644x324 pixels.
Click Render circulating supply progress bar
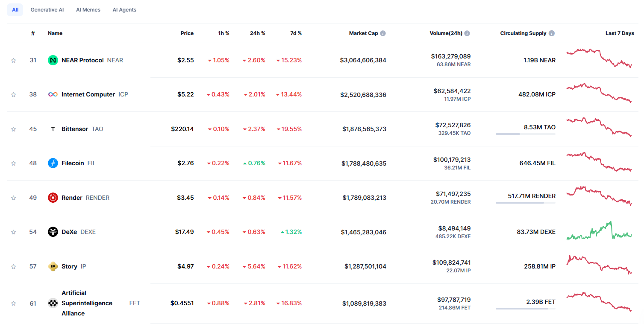point(526,203)
